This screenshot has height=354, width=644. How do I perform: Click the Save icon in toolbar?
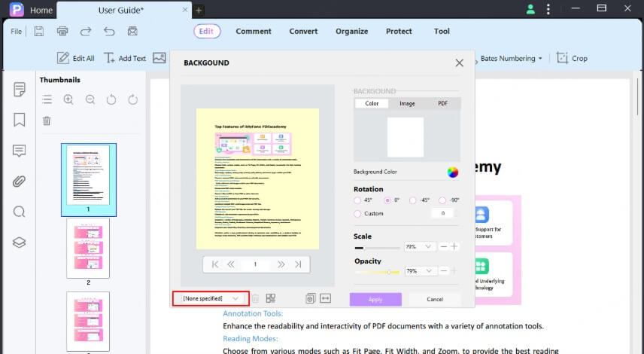coord(39,31)
